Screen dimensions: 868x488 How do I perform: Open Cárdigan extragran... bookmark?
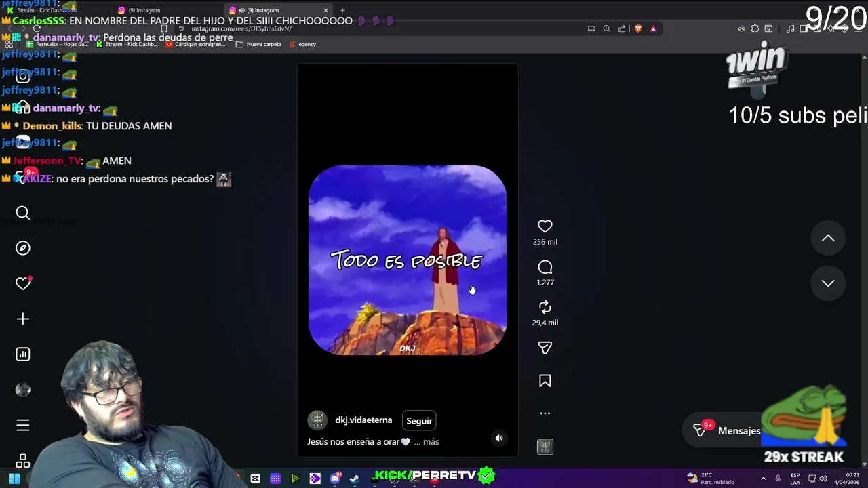click(x=195, y=44)
